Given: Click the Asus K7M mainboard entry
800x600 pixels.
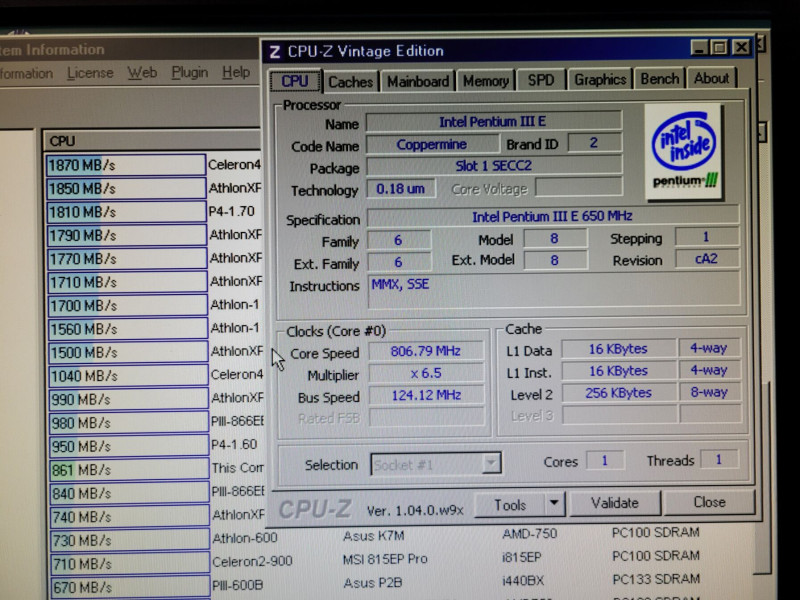Looking at the screenshot, I should pos(373,536).
